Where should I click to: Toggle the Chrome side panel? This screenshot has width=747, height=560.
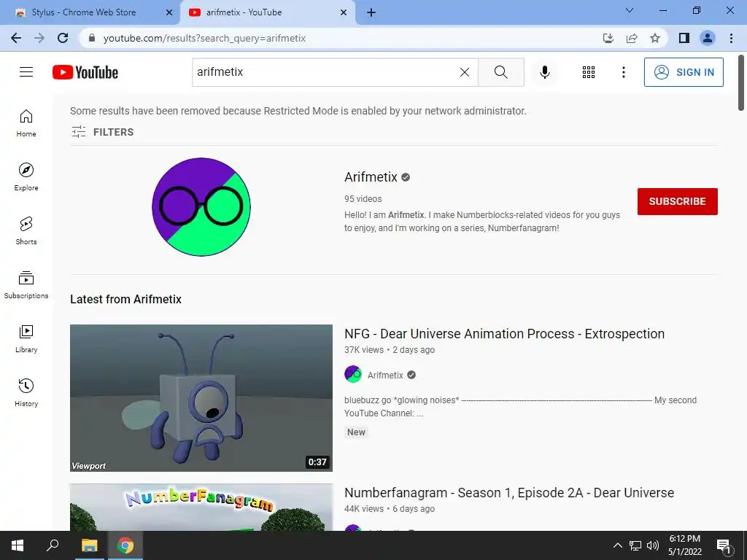(x=684, y=38)
